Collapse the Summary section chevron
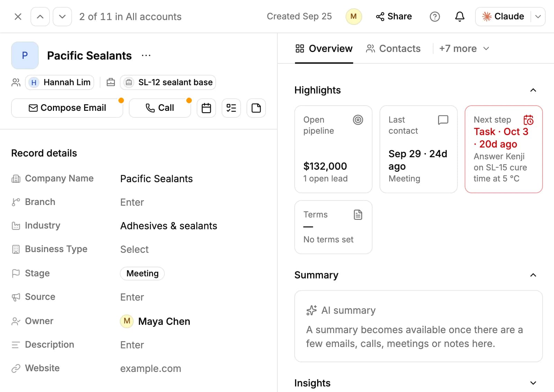This screenshot has height=392, width=554. 533,275
